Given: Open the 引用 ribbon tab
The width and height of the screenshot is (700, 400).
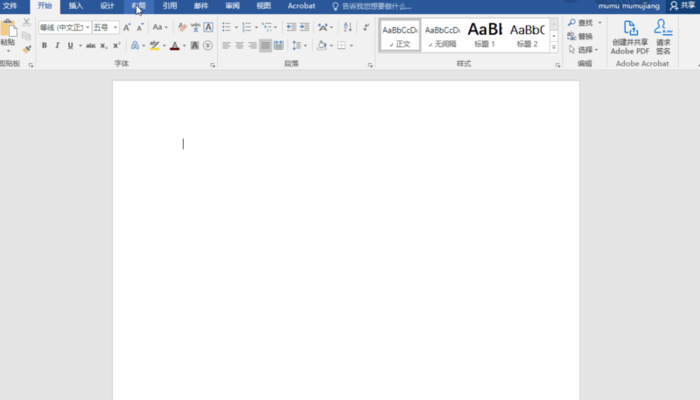Looking at the screenshot, I should point(170,6).
